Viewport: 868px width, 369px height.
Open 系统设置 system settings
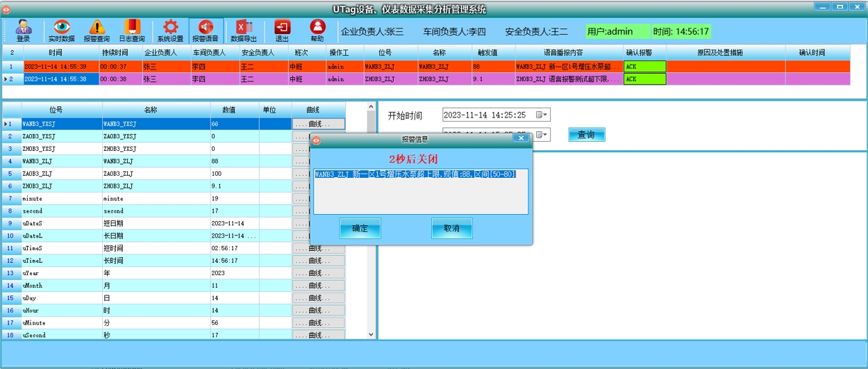170,31
